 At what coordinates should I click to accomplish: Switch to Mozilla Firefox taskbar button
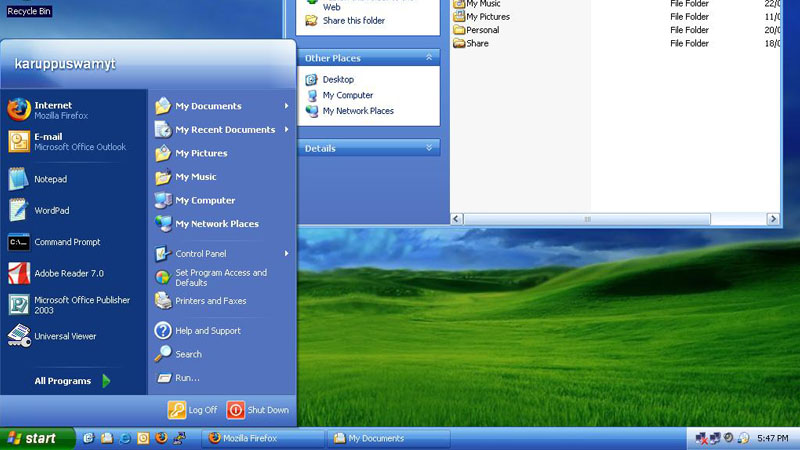click(263, 438)
